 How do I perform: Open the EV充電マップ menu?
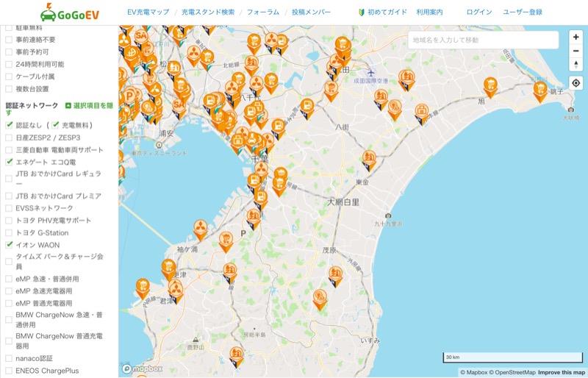click(148, 12)
